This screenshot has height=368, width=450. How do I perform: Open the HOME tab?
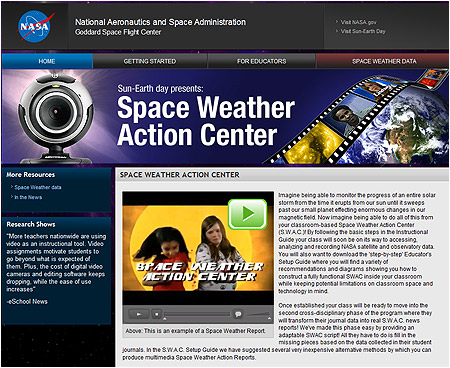(47, 61)
